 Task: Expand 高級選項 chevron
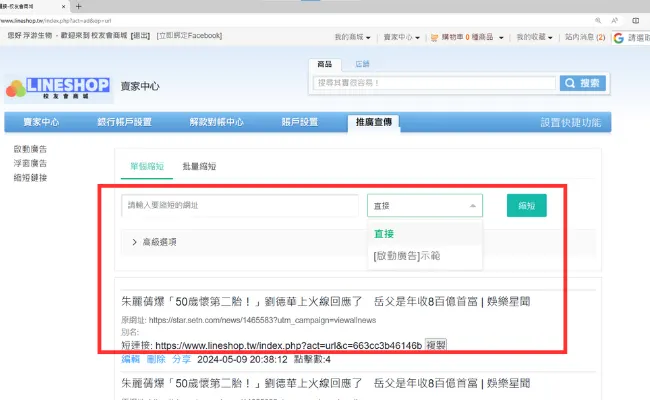[134, 242]
